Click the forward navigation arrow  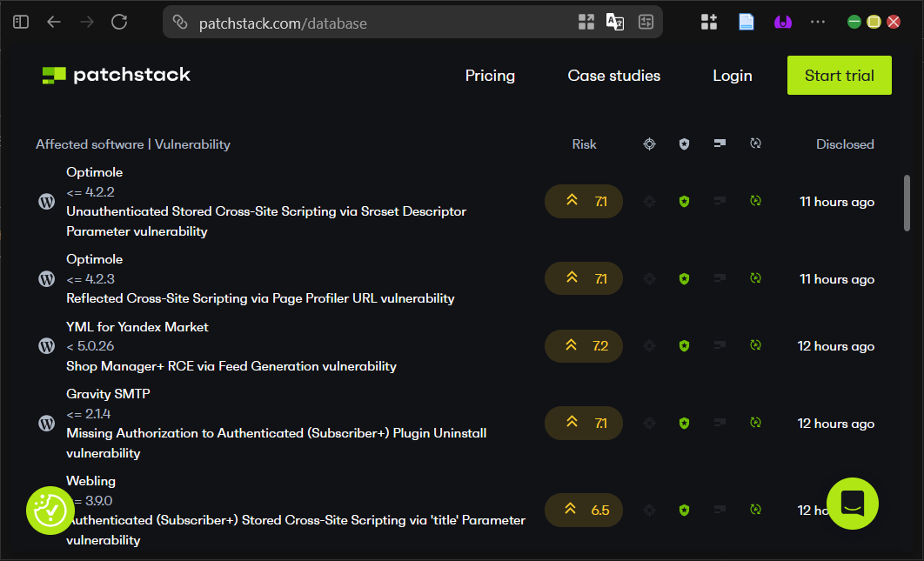(x=87, y=22)
